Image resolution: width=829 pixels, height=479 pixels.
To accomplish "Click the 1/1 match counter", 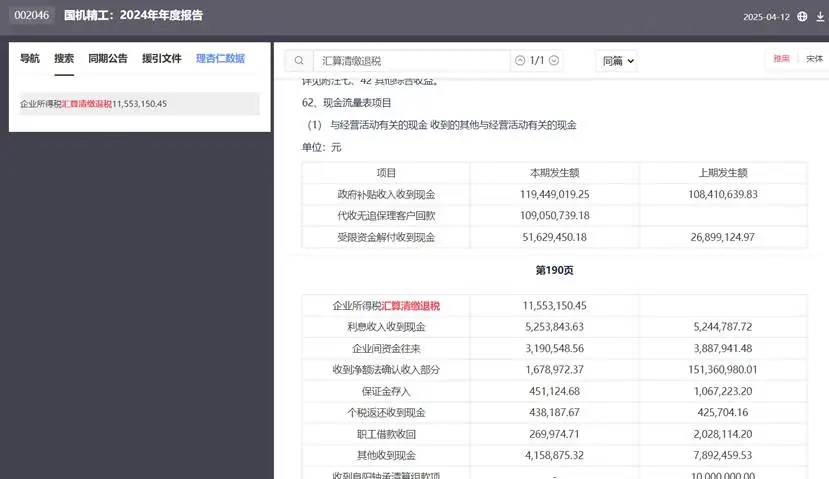I will [x=537, y=60].
